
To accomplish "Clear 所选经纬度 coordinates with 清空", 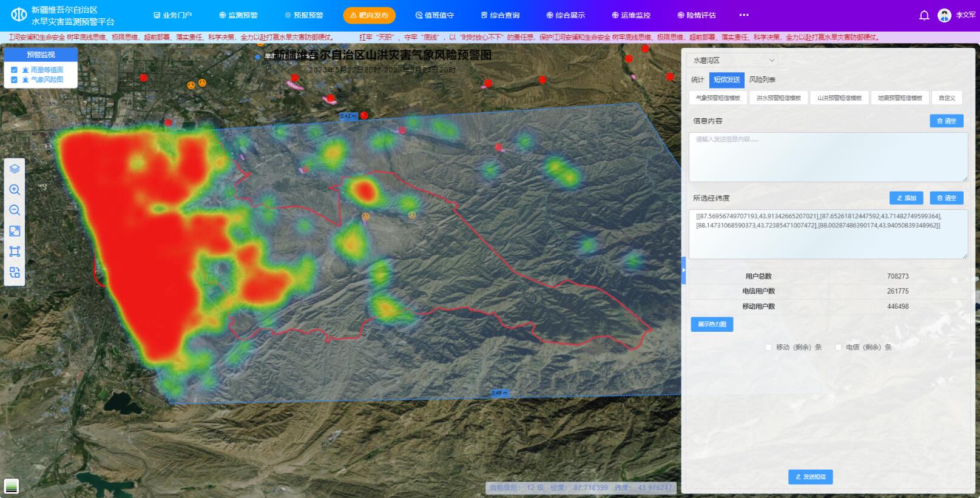I will coord(947,198).
